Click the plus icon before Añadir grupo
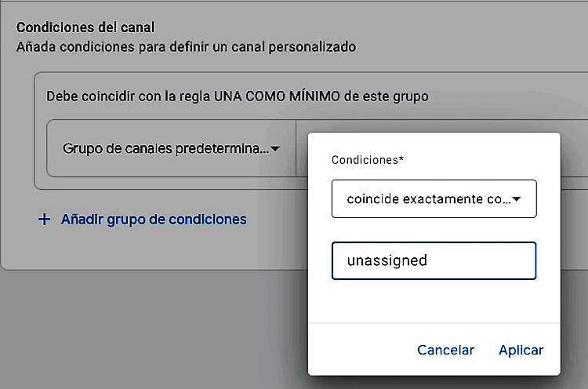588x389 pixels. pos(44,220)
